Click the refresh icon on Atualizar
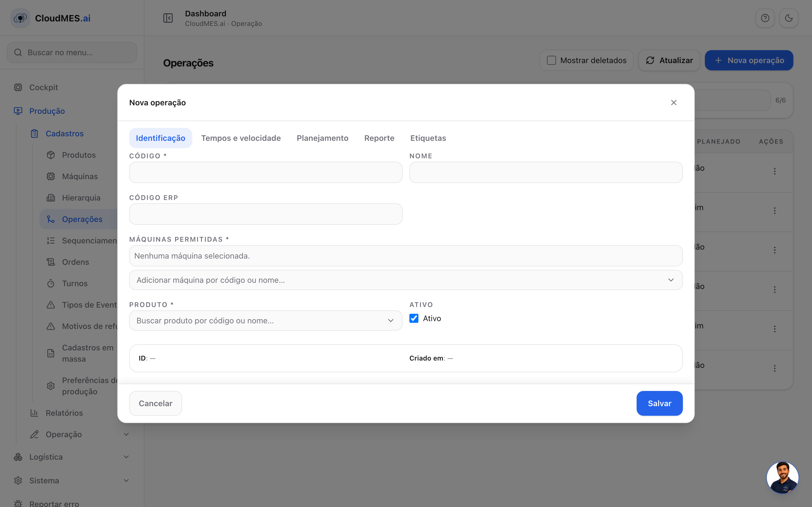This screenshot has width=812, height=507. pos(650,60)
